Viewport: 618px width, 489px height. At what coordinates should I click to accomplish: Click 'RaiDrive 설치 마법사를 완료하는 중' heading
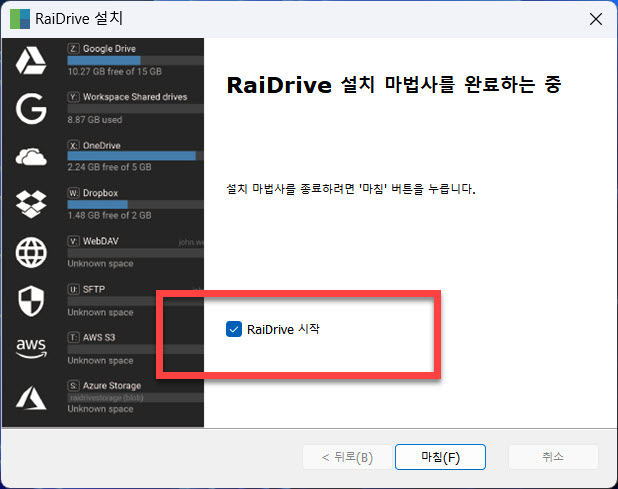pyautogui.click(x=394, y=85)
